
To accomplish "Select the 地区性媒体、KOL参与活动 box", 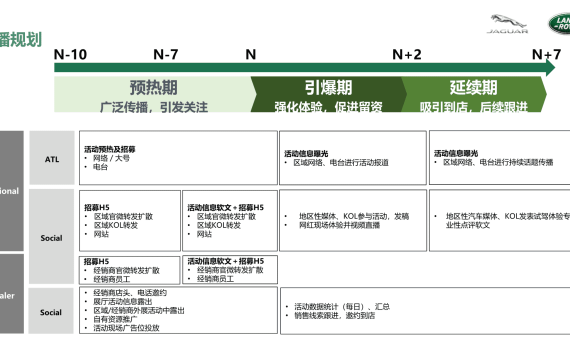I will [353, 220].
